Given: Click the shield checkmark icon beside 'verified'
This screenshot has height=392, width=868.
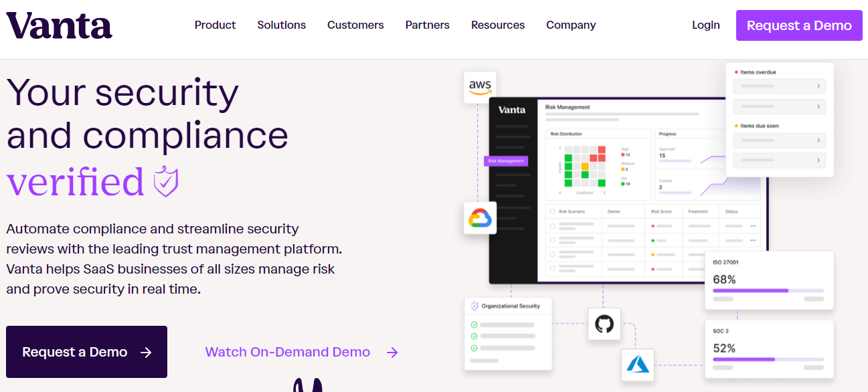Looking at the screenshot, I should tap(165, 181).
